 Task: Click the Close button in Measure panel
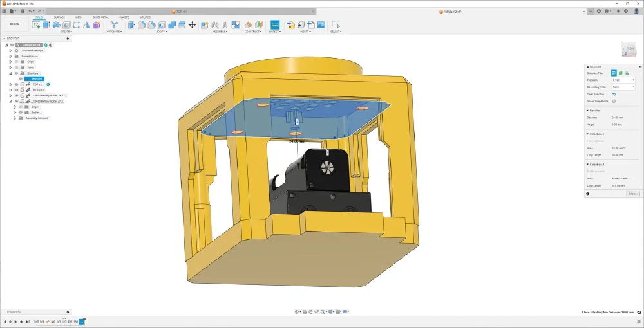632,194
